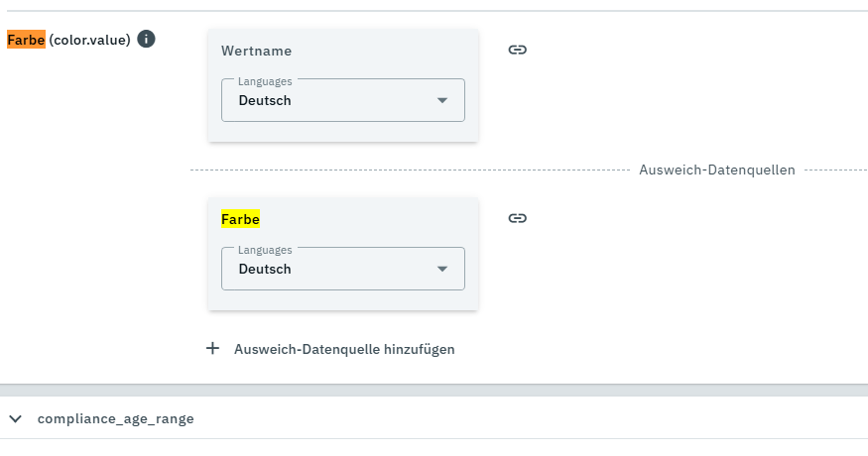The image size is (868, 456).
Task: Click the link icon beside the fallback Farbe card
Action: point(517,218)
